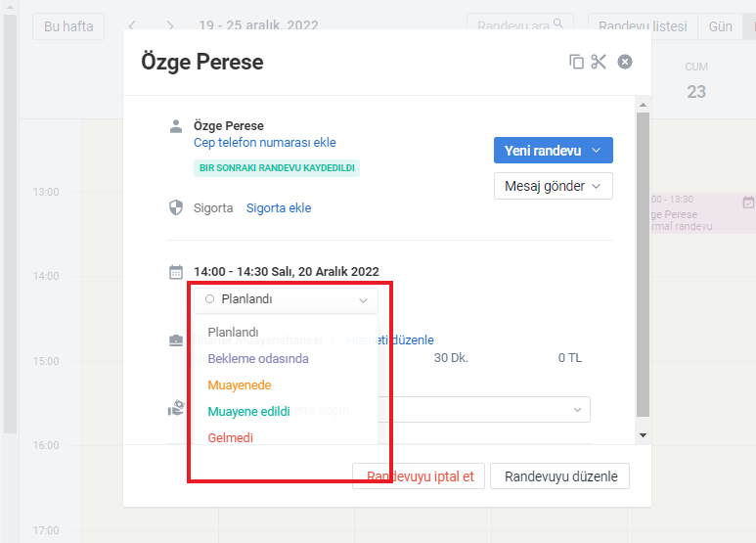Click Cep telefon numarası ekle link

click(265, 143)
